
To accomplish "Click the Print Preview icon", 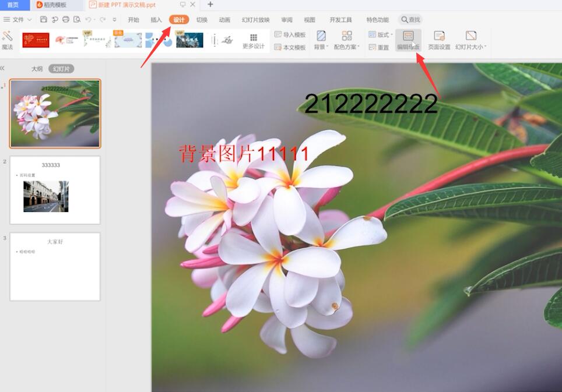I will click(x=77, y=19).
